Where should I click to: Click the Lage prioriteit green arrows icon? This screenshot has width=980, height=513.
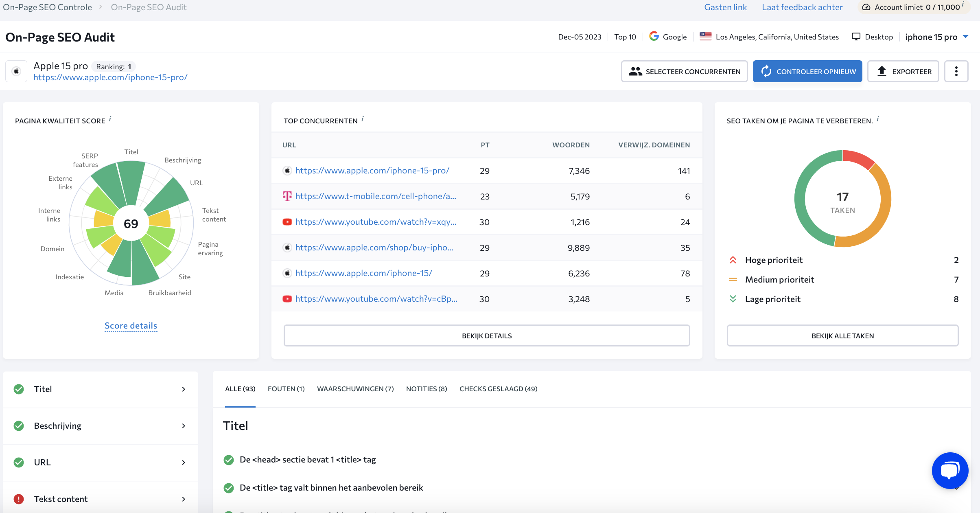click(x=733, y=299)
